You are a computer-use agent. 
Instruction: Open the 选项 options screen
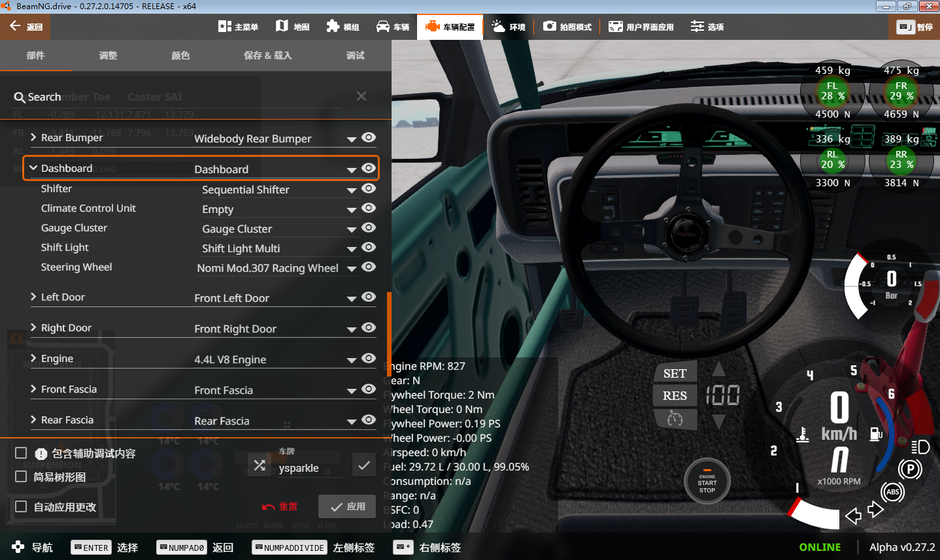[707, 26]
